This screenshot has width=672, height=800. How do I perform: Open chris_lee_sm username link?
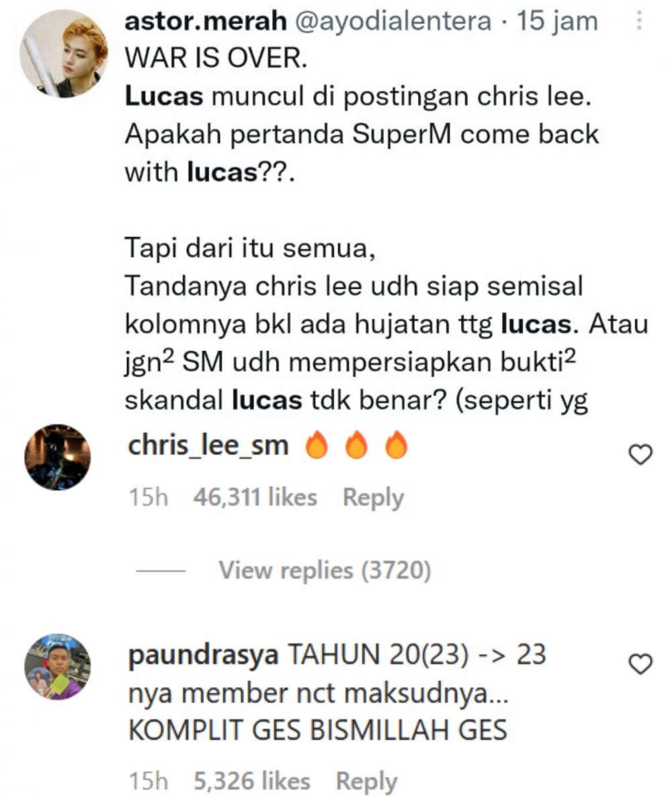click(x=208, y=446)
